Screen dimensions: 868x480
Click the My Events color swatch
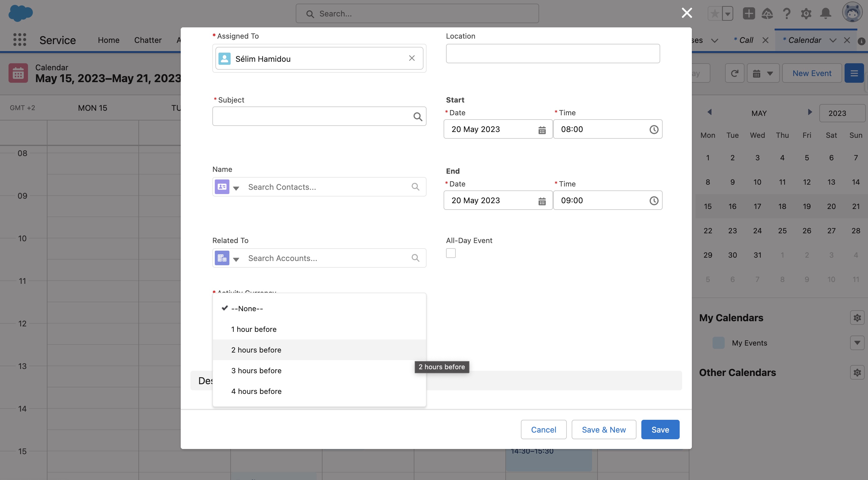tap(718, 343)
